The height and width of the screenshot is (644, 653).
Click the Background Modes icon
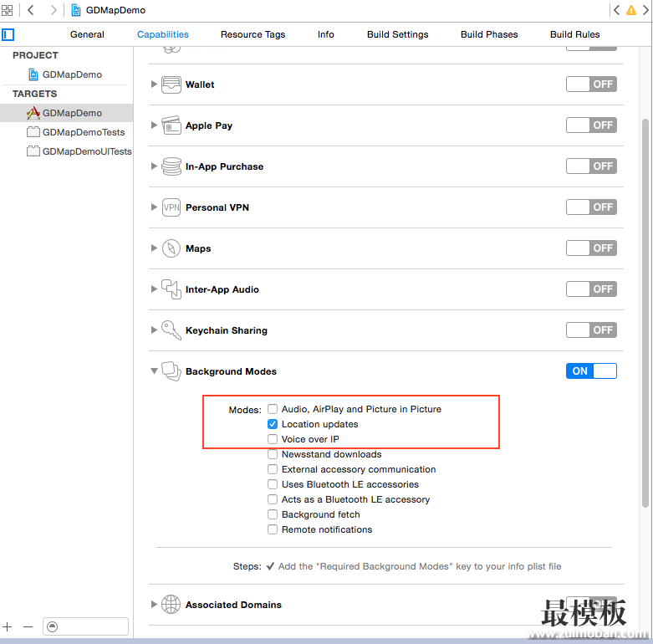click(171, 371)
